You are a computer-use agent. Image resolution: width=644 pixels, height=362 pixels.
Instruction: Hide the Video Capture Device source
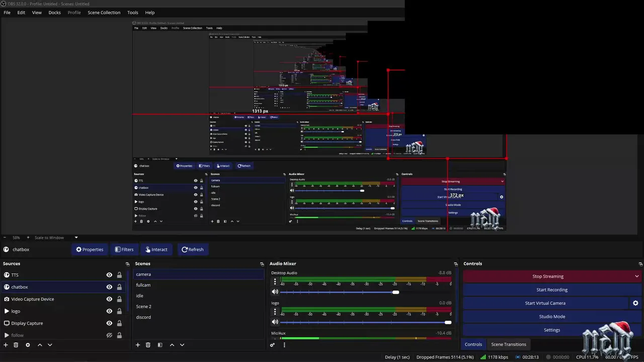pyautogui.click(x=109, y=299)
